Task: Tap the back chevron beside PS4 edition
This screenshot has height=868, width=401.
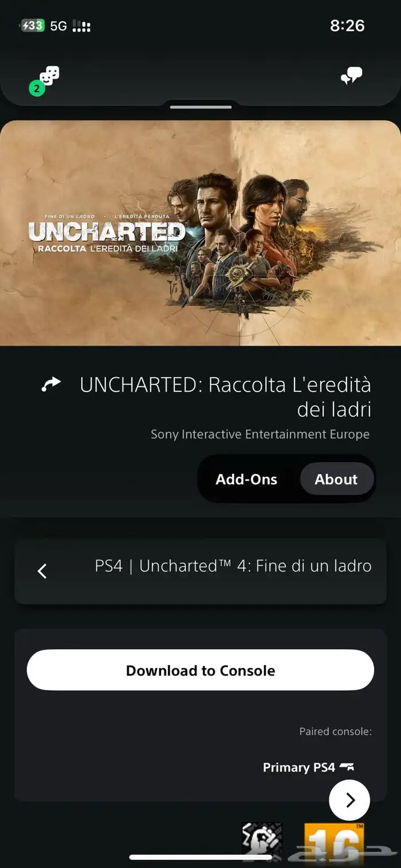Action: [42, 571]
